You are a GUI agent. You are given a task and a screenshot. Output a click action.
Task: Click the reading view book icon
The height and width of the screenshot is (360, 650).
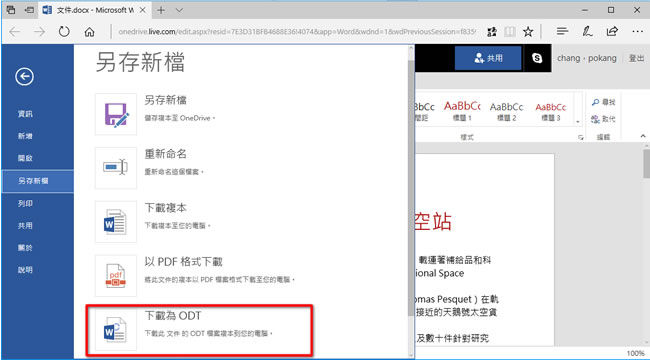[x=510, y=32]
